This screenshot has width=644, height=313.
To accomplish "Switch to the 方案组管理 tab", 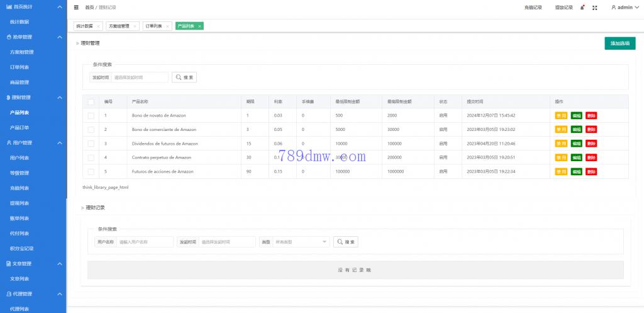I will coord(119,26).
